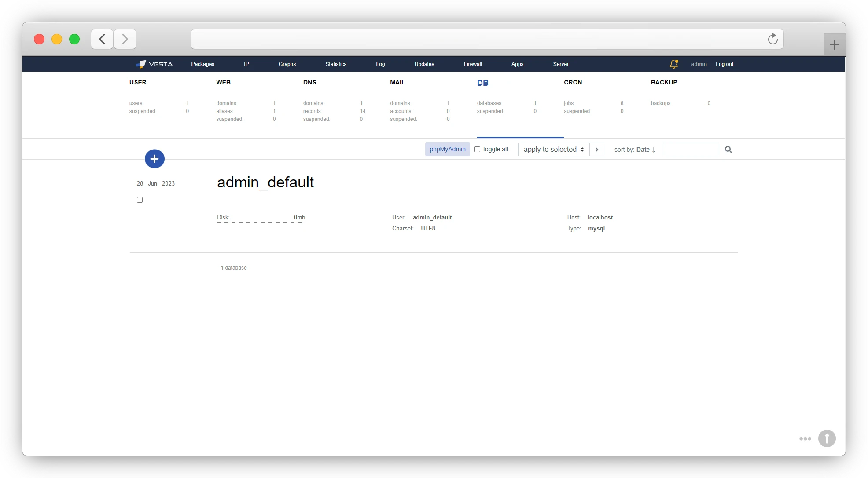Enable the toggle all checkbox
868x478 pixels.
(x=477, y=150)
